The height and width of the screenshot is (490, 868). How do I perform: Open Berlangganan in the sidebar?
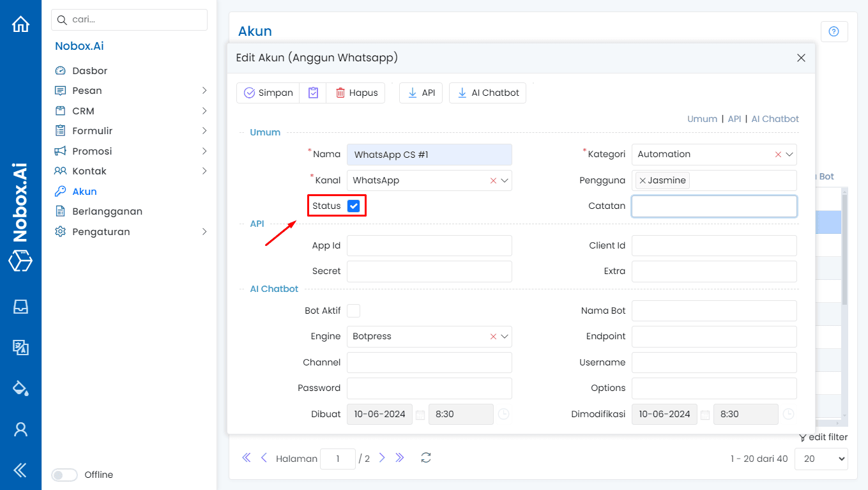point(107,211)
